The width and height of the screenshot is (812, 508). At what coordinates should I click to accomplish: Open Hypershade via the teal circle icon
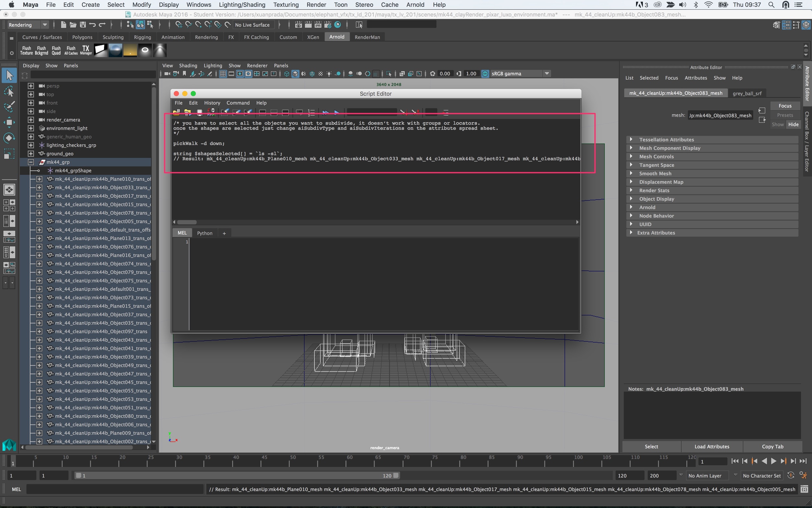coord(338,24)
